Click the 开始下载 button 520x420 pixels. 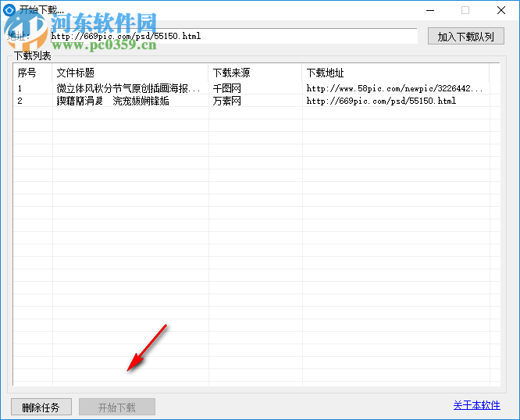[117, 407]
